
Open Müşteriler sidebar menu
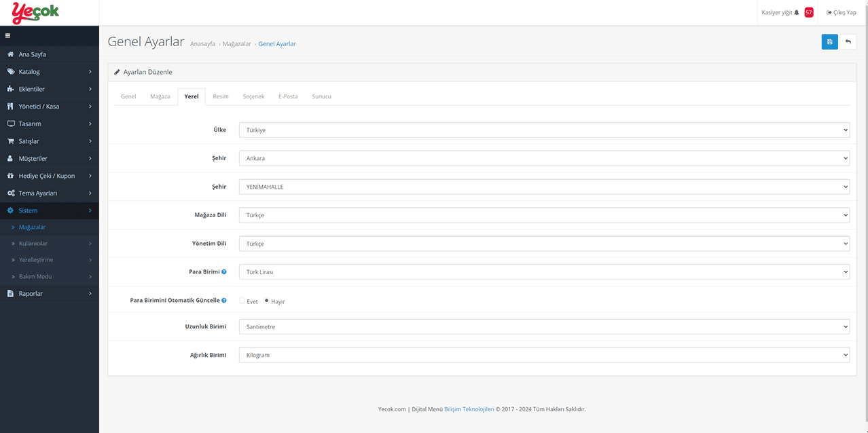coord(49,159)
